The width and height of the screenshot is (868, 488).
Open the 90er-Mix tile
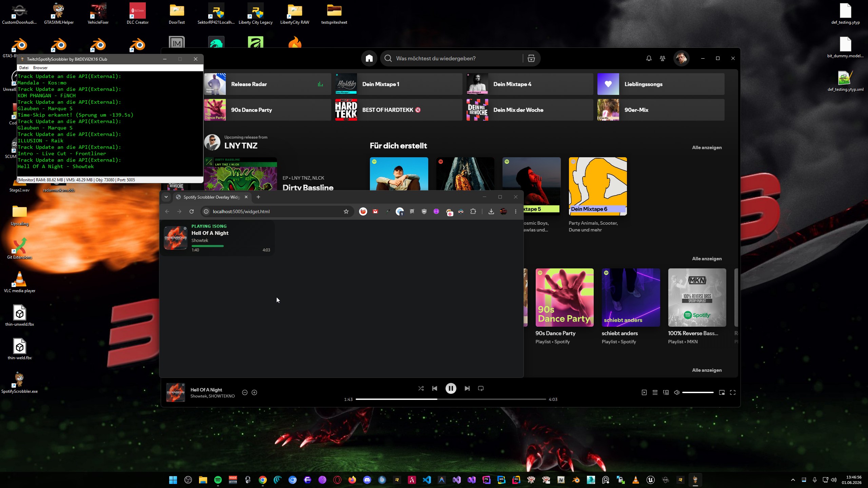(661, 110)
